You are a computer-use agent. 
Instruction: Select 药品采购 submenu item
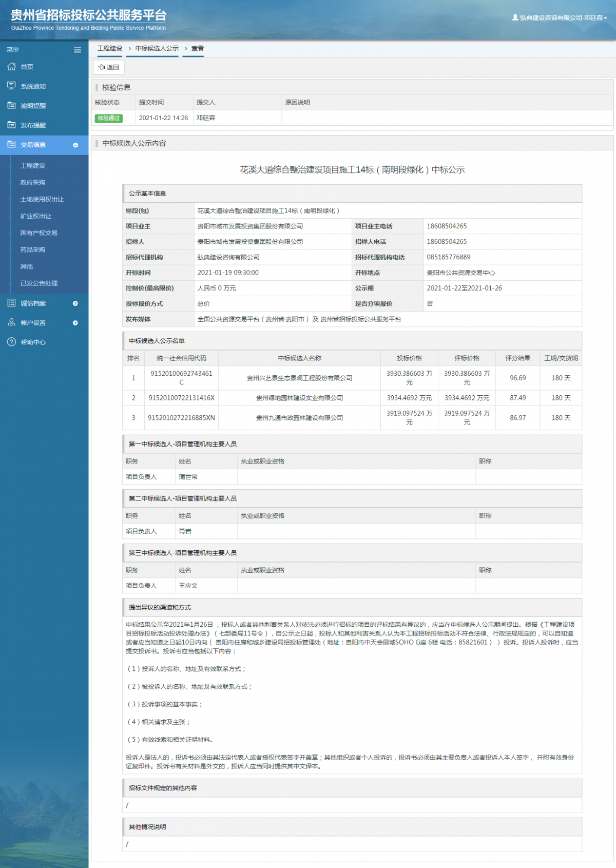point(33,250)
